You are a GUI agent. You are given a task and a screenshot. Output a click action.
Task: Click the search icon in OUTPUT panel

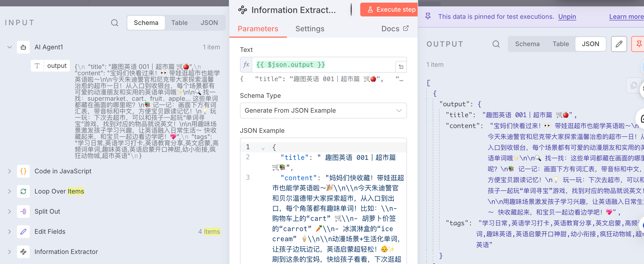[496, 44]
